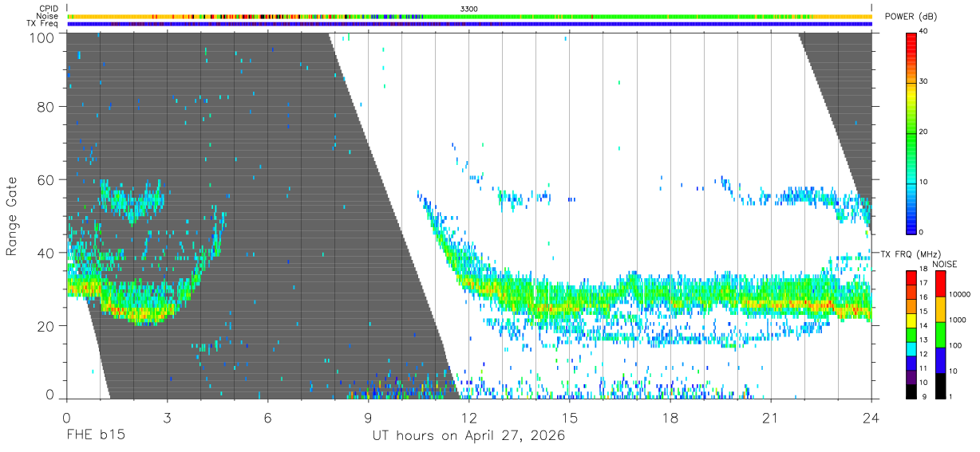
Task: Click the y-axis tick label 80
Action: (x=45, y=106)
